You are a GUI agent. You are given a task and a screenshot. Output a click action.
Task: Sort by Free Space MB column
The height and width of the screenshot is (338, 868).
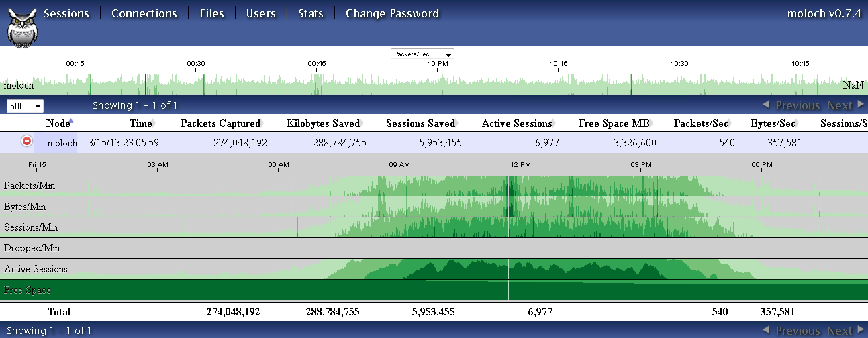point(616,123)
